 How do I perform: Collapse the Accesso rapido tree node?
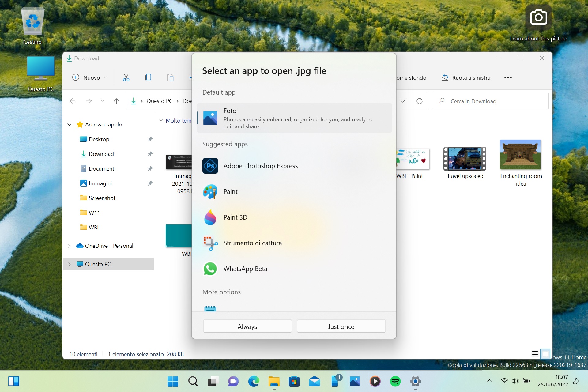(70, 124)
